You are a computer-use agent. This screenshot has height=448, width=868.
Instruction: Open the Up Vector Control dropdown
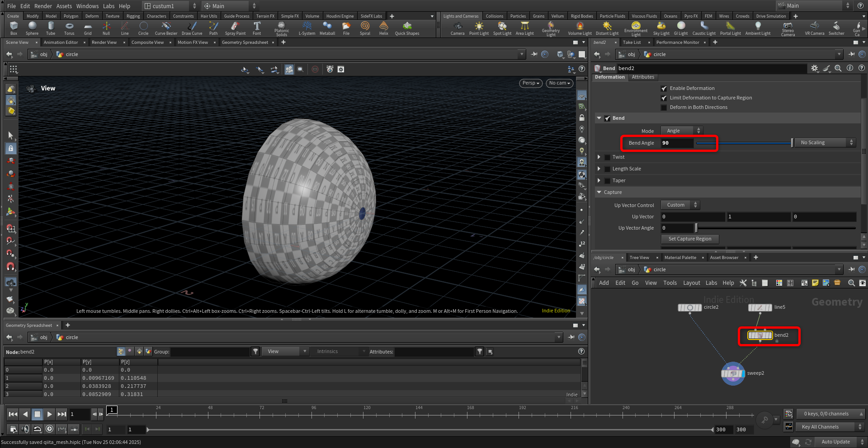(679, 205)
